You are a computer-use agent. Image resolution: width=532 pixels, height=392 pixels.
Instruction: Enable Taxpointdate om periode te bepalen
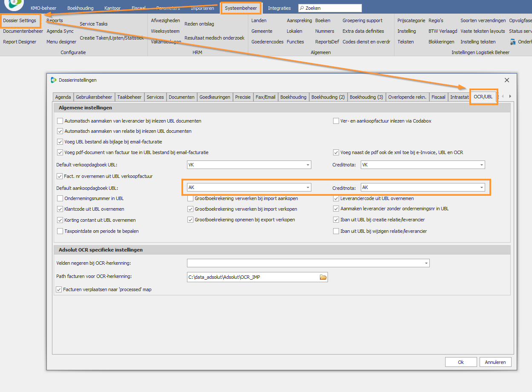click(60, 231)
